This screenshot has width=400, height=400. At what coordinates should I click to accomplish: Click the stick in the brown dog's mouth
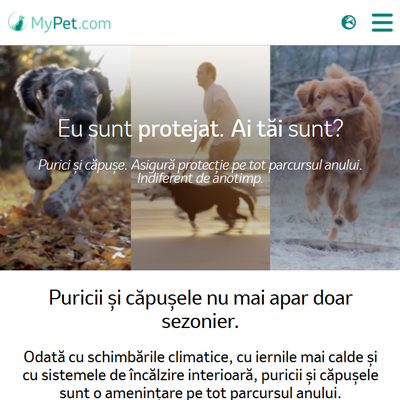tap(320, 115)
